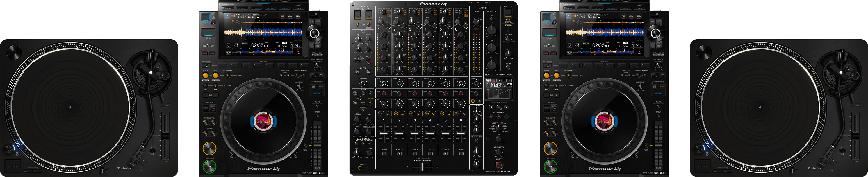Flip the DIRECTION lever on left CDJ-3000
The width and height of the screenshot is (868, 177).
pyautogui.click(x=206, y=108)
